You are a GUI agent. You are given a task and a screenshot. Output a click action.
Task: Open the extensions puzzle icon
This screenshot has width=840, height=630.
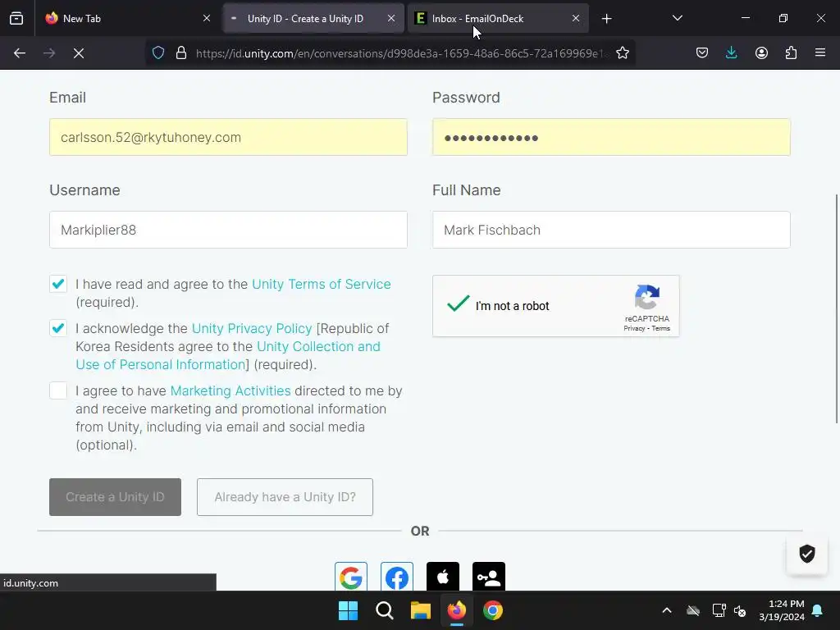[x=791, y=53]
